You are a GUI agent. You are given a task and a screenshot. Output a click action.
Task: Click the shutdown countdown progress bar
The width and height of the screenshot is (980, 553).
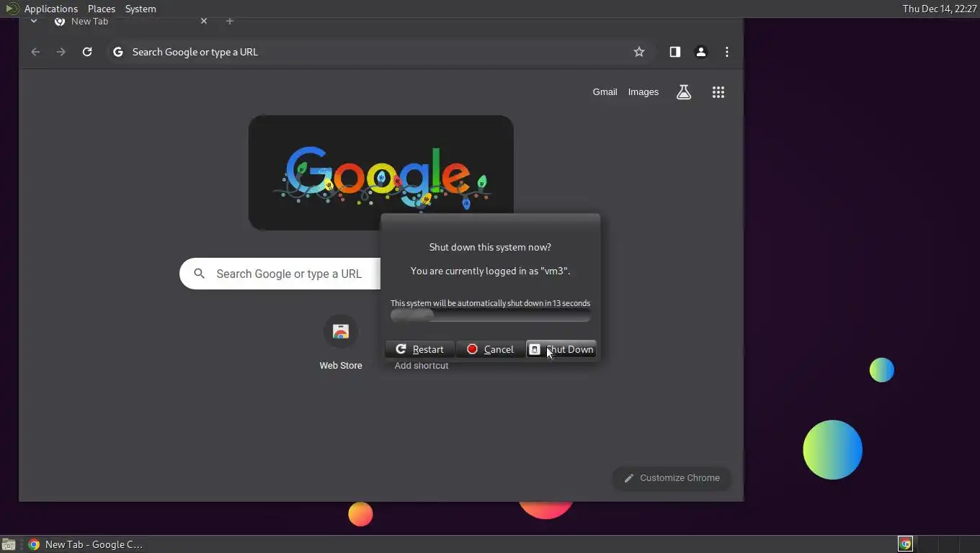[x=490, y=315]
